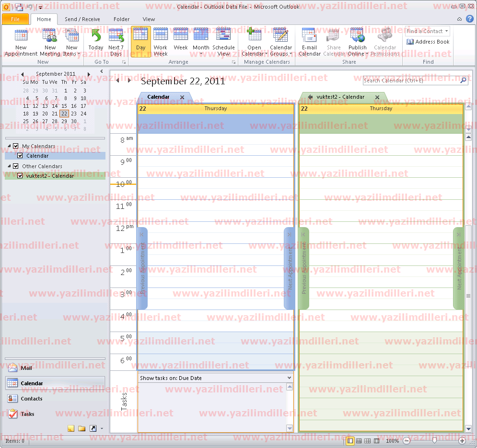Screen dimensions: 477x448
Task: Collapse the My Calendars group
Action: point(9,146)
